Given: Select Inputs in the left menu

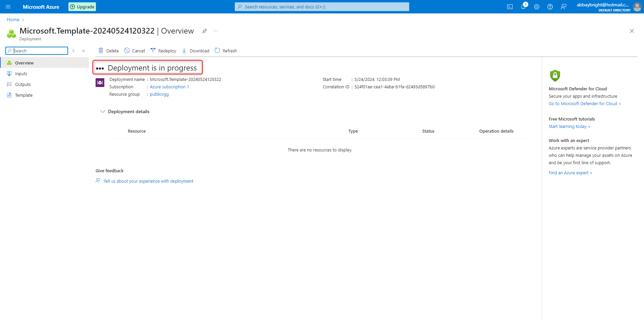Looking at the screenshot, I should coord(21,74).
